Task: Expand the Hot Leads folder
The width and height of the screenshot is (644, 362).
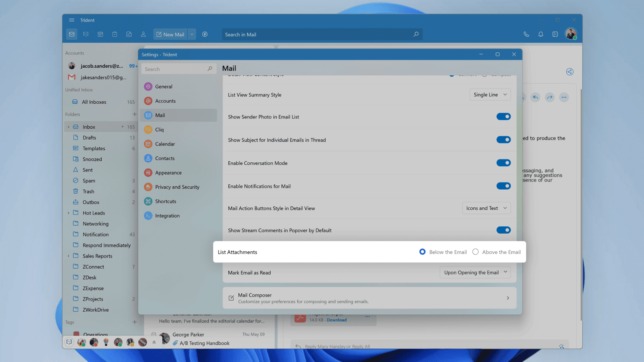Action: pyautogui.click(x=69, y=213)
